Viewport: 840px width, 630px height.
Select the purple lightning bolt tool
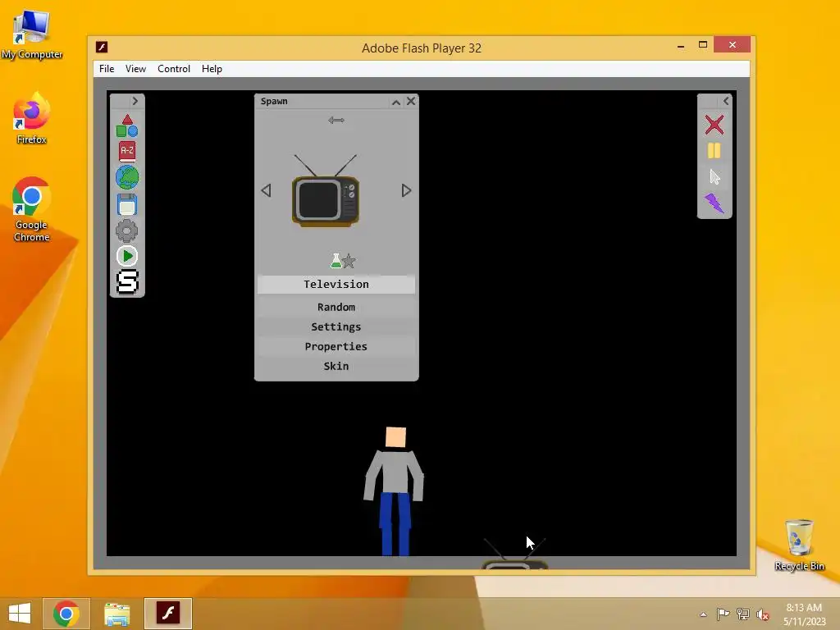click(x=714, y=203)
